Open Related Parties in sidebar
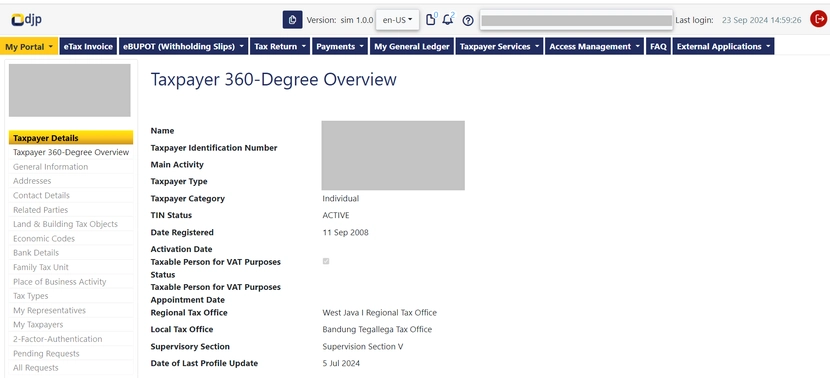The image size is (830, 378). pyautogui.click(x=71, y=210)
